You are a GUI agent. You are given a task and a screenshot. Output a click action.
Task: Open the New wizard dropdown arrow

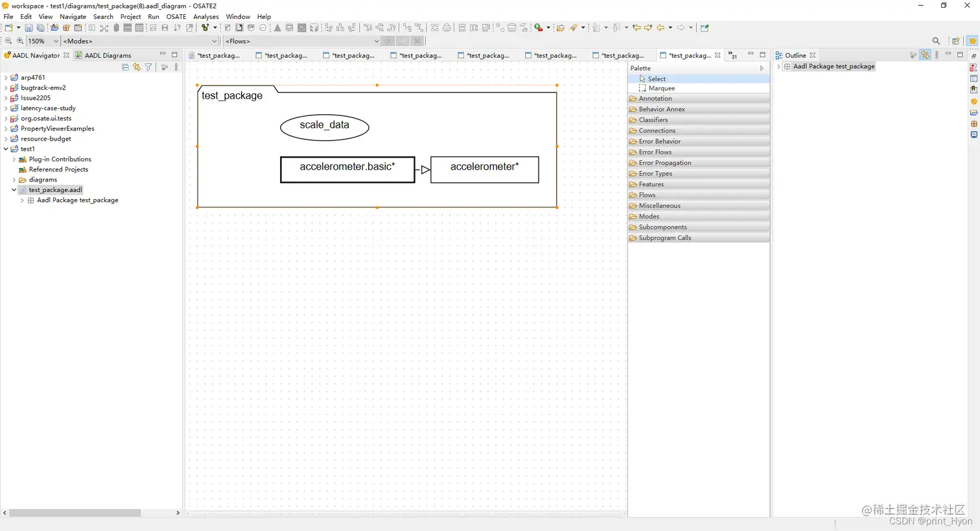click(x=18, y=28)
